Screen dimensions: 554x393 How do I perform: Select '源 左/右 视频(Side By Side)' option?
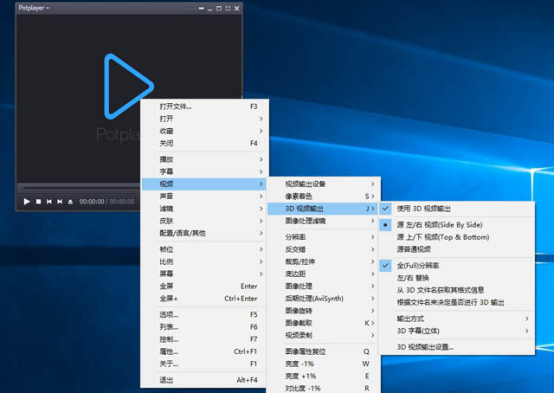[x=456, y=225]
